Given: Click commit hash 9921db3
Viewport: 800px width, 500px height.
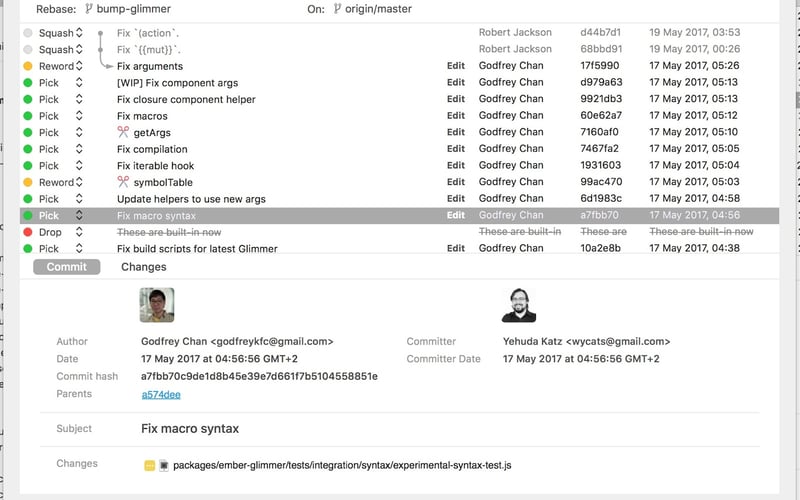Looking at the screenshot, I should (601, 99).
